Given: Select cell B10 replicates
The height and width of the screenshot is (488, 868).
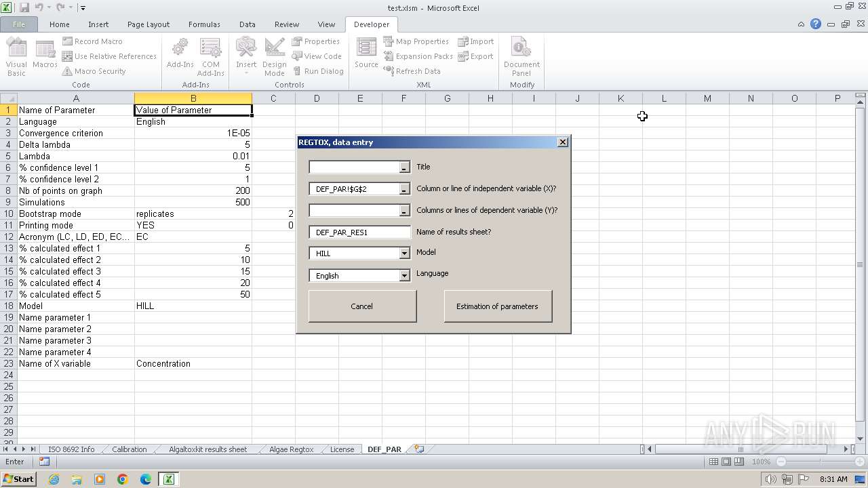Looking at the screenshot, I should 193,214.
